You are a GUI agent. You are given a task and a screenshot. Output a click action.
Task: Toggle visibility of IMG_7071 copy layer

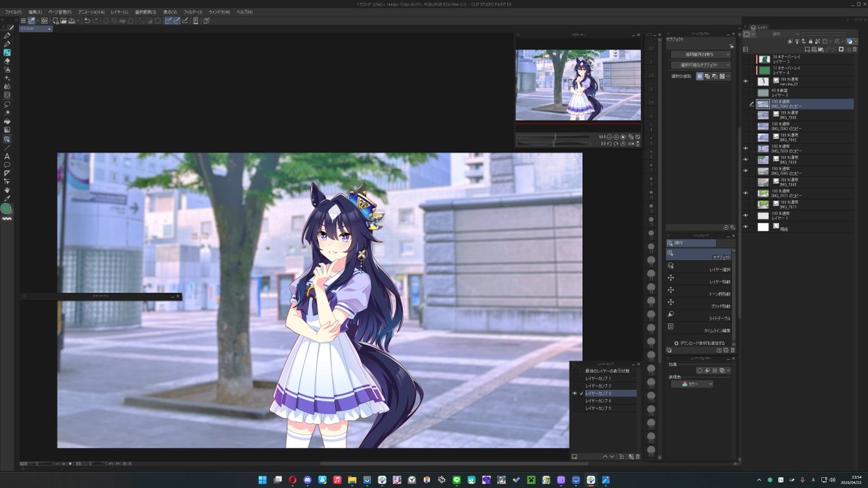[746, 193]
